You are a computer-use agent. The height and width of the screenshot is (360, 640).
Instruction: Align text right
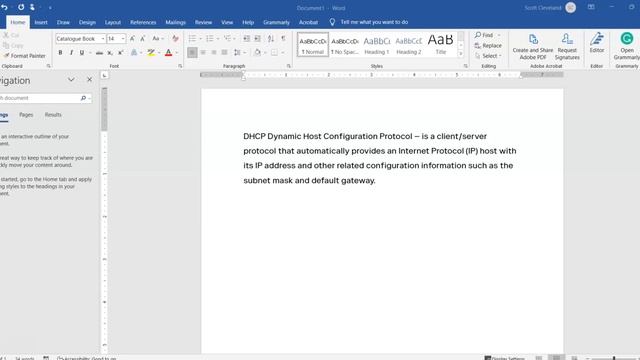click(214, 53)
